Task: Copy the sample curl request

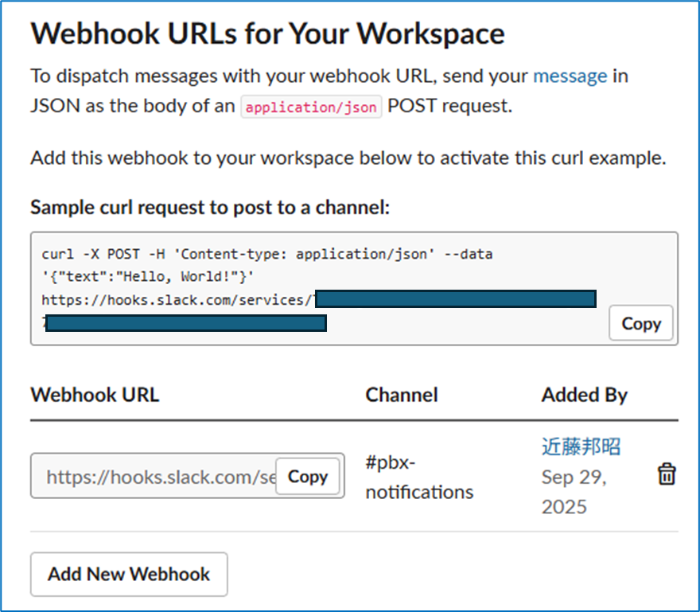Action: pos(640,324)
